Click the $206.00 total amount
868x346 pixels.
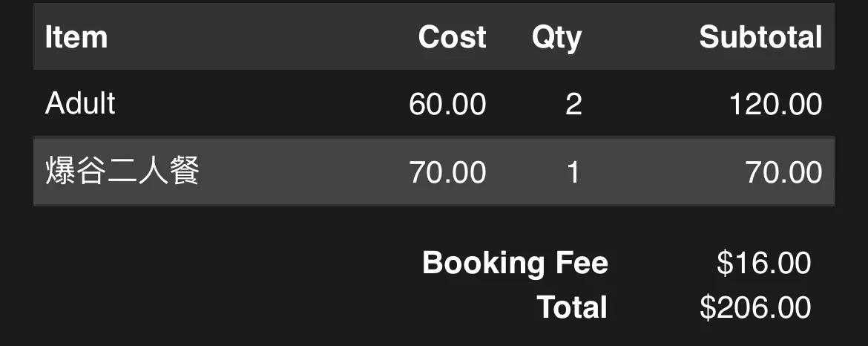(756, 307)
